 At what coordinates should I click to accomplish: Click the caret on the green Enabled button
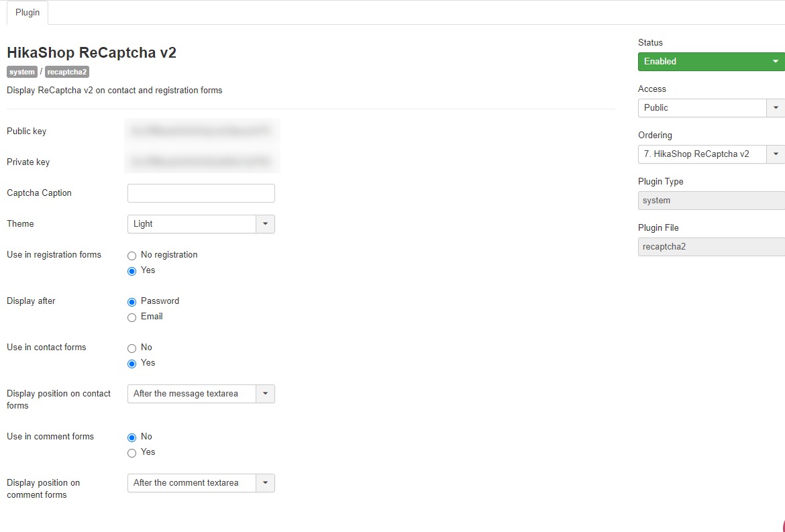pyautogui.click(x=776, y=62)
